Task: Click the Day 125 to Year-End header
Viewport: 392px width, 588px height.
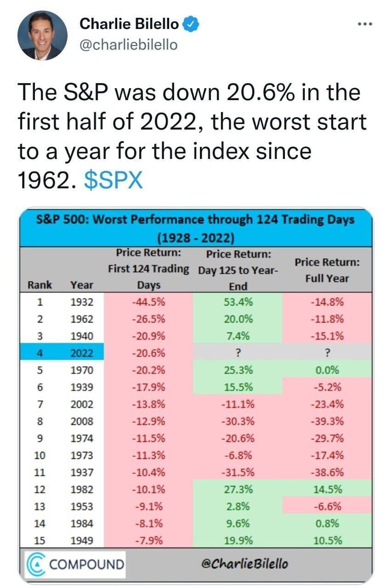Action: [238, 270]
